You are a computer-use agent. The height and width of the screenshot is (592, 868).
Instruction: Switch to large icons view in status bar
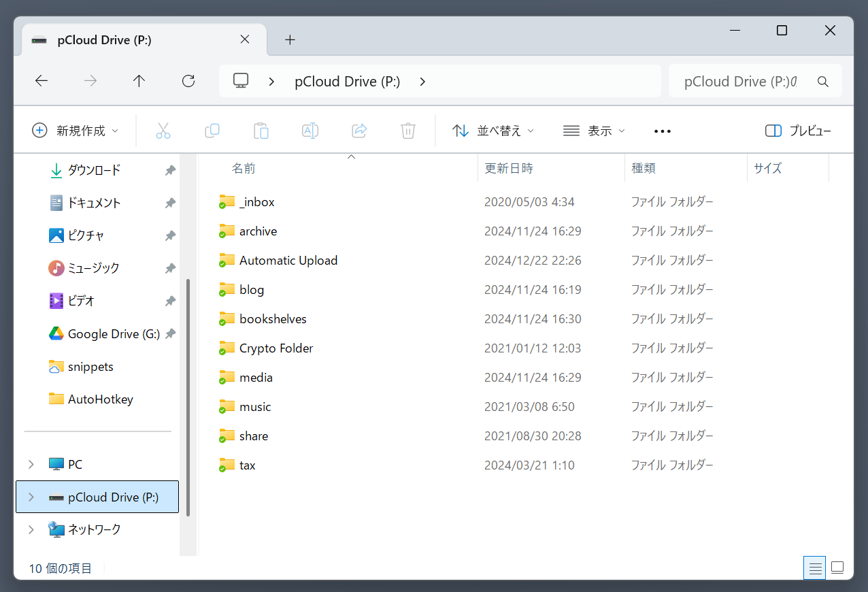[838, 568]
